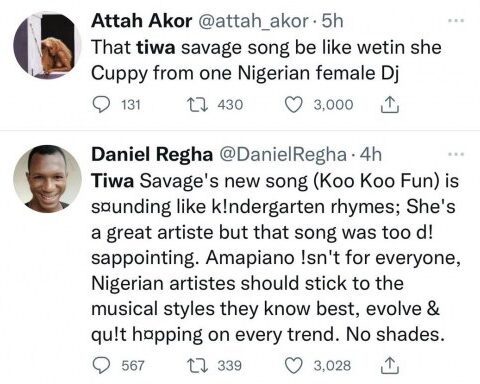Click the Daniel Regha display name
Viewport: 480px width, 384px height.
click(x=152, y=154)
